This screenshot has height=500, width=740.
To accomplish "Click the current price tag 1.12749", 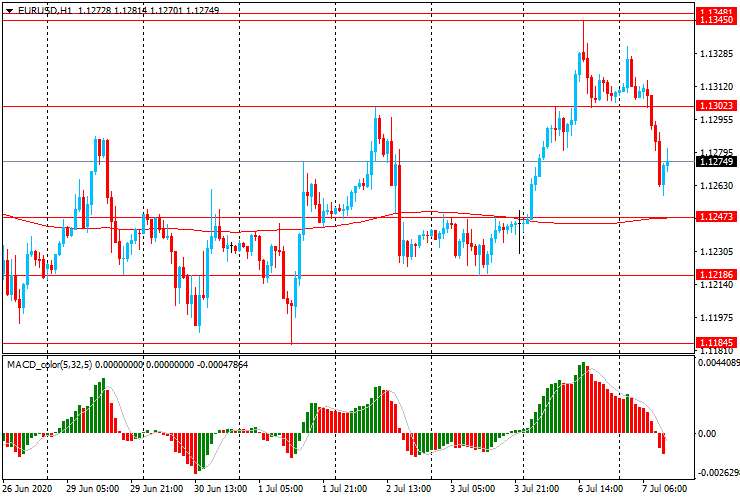I will pyautogui.click(x=716, y=162).
